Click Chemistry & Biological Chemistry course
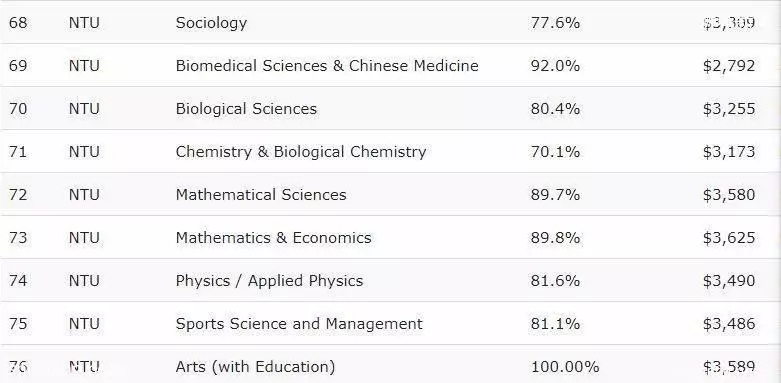The image size is (781, 383). click(x=301, y=152)
